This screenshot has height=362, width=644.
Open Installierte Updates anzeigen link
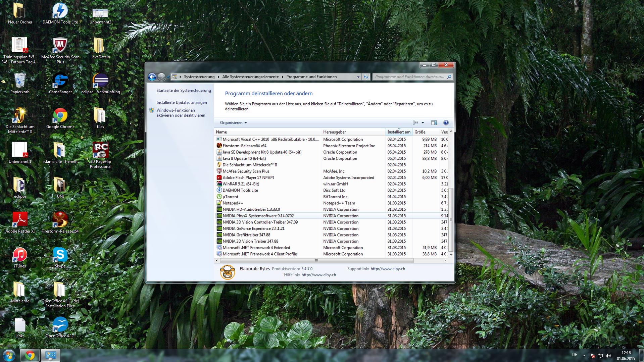point(182,103)
